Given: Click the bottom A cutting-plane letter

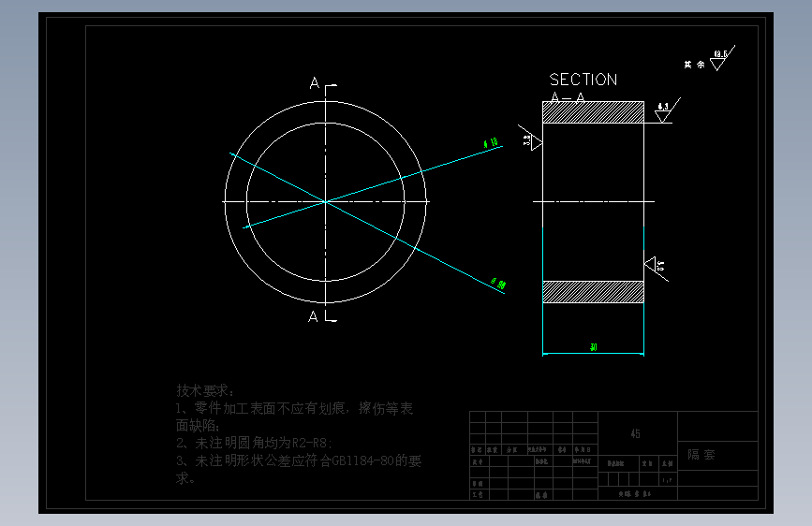Looking at the screenshot, I should pyautogui.click(x=313, y=316).
